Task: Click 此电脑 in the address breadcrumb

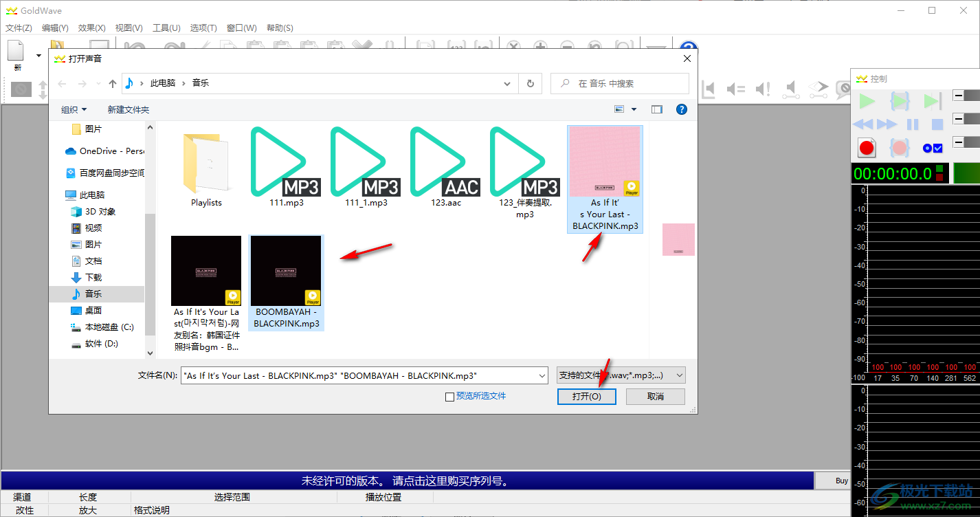Action: (x=163, y=83)
